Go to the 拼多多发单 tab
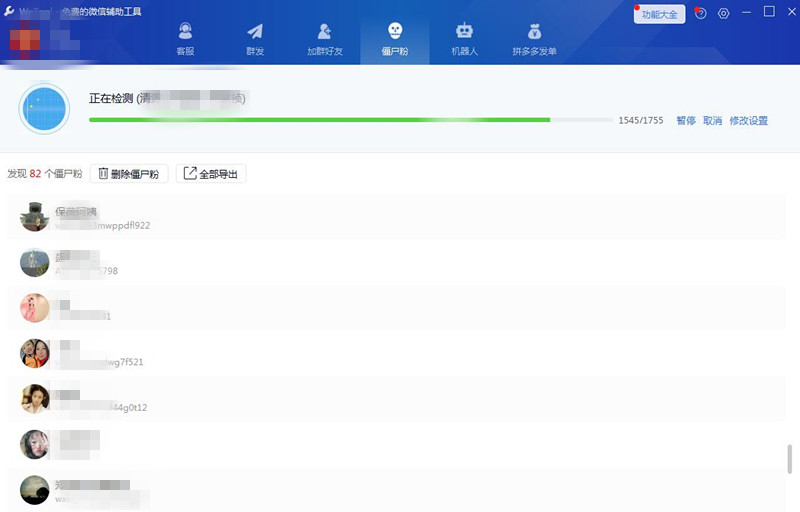The height and width of the screenshot is (512, 800). [534, 39]
